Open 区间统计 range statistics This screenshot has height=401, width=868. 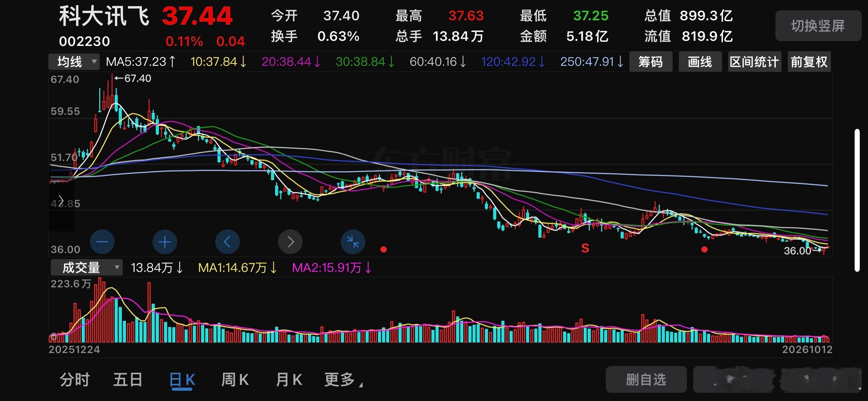coord(754,62)
